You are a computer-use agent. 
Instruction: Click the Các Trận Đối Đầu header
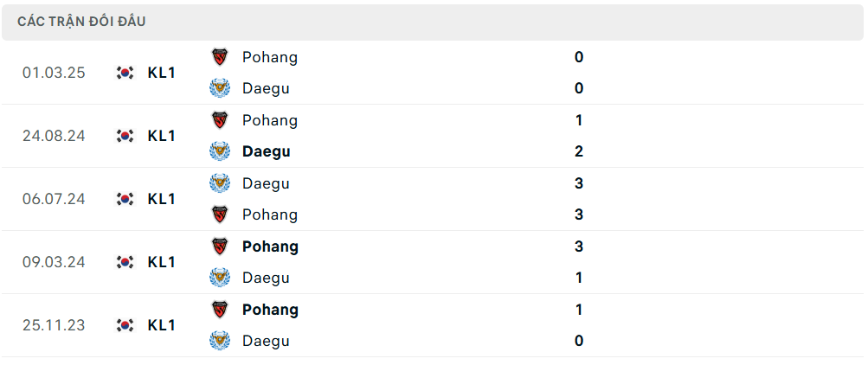click(81, 22)
